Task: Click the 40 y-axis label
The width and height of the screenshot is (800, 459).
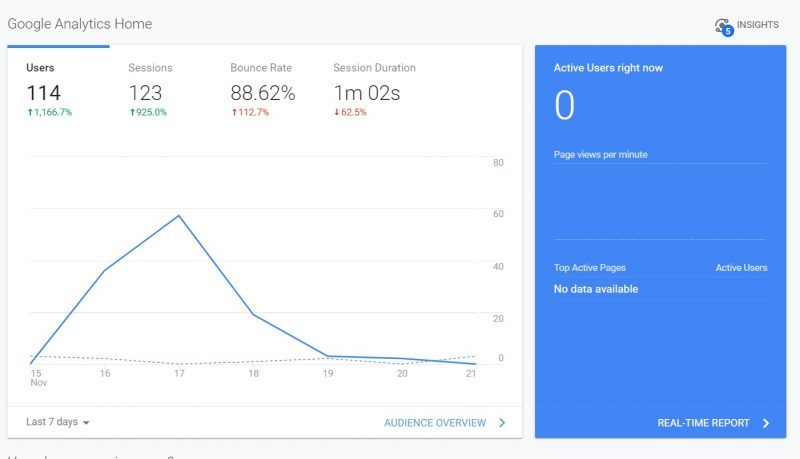Action: pyautogui.click(x=498, y=267)
